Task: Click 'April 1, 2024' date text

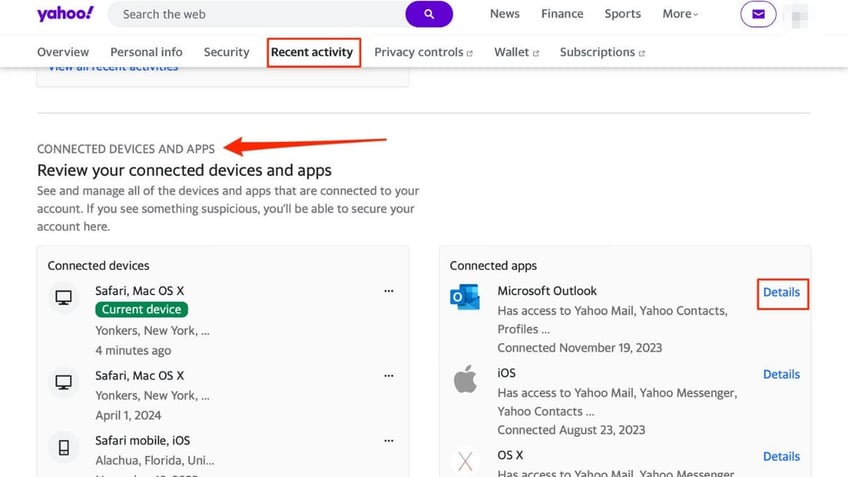Action: 128,415
